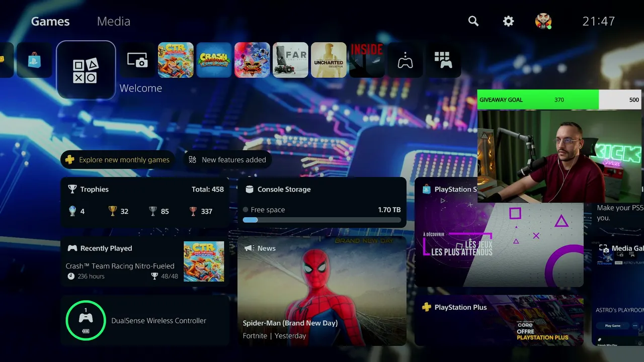Select the FAR game icon
This screenshot has width=644, height=362.
coord(290,60)
